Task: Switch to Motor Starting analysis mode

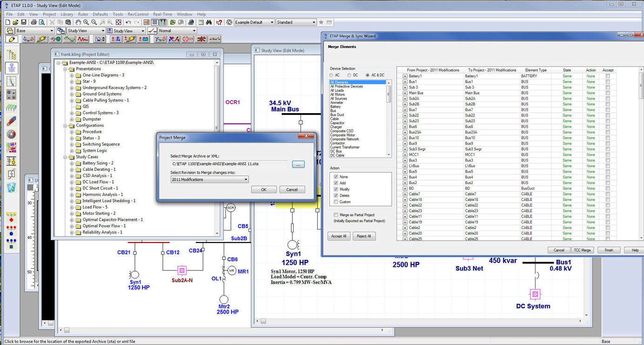Action: click(55, 39)
